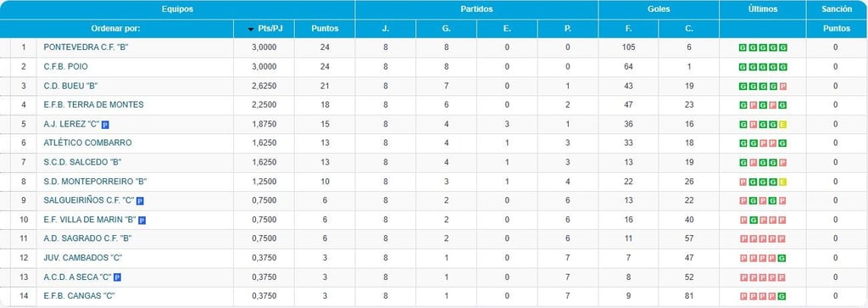
Task: Click blue P icon beside A.C.D. A SECA "C"
Action: coord(117,277)
